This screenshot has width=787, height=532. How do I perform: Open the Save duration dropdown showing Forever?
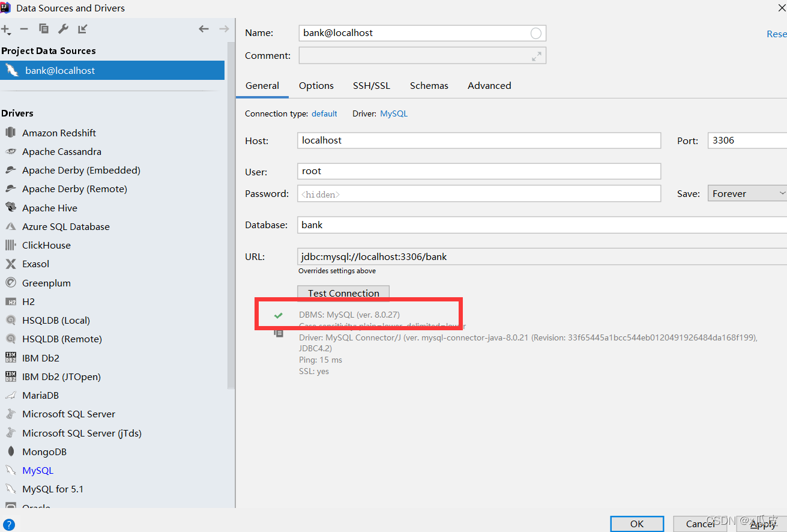[x=747, y=193]
